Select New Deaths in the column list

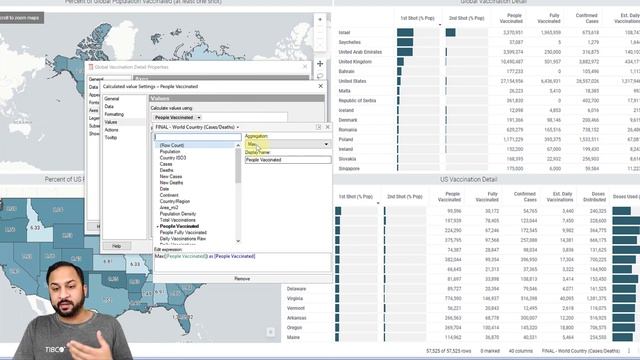[171, 183]
